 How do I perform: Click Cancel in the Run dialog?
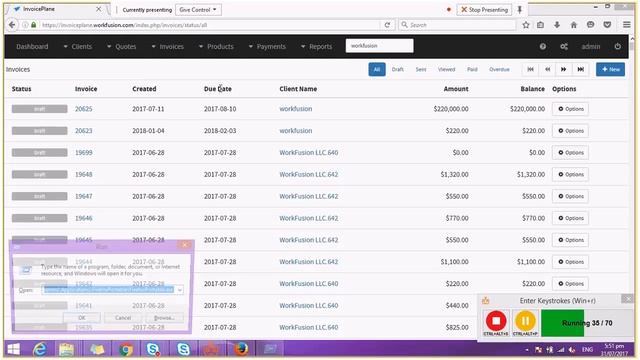[x=123, y=317]
